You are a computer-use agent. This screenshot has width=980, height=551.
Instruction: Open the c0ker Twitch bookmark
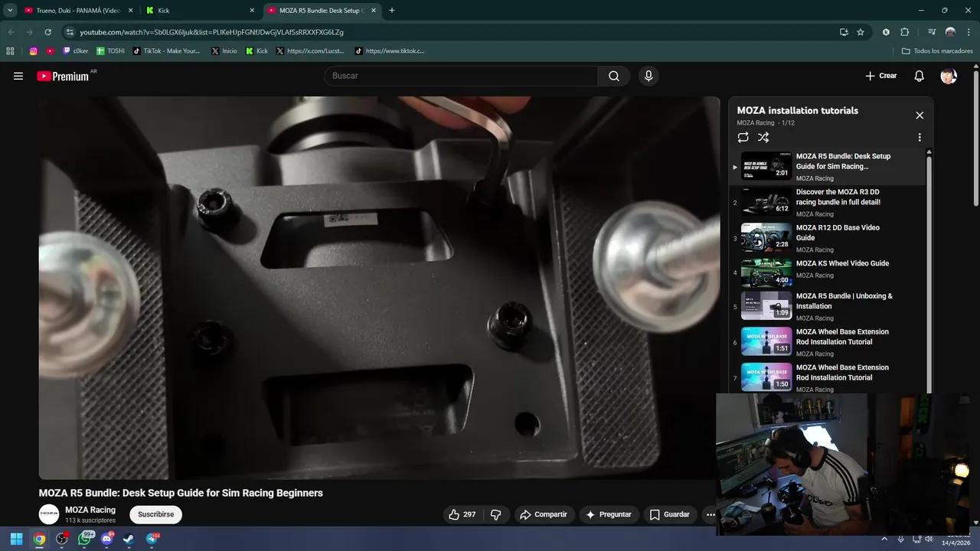[75, 51]
